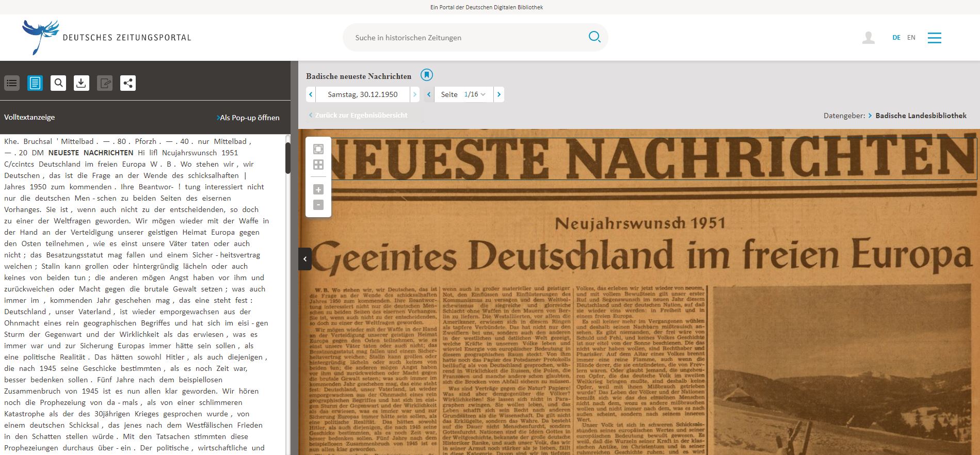Click Zurück zur Ergebnisübersicht link

coord(358,115)
